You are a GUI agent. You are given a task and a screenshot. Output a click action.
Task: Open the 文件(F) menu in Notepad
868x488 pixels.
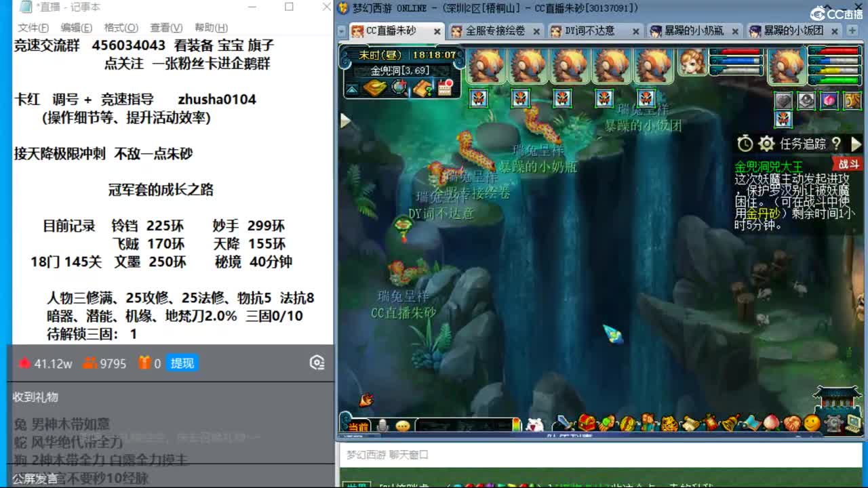[33, 28]
